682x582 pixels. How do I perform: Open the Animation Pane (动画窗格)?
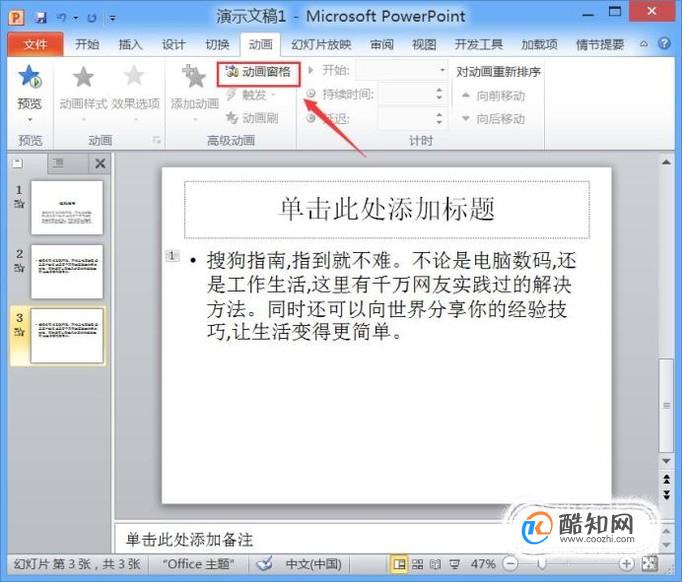tap(258, 72)
